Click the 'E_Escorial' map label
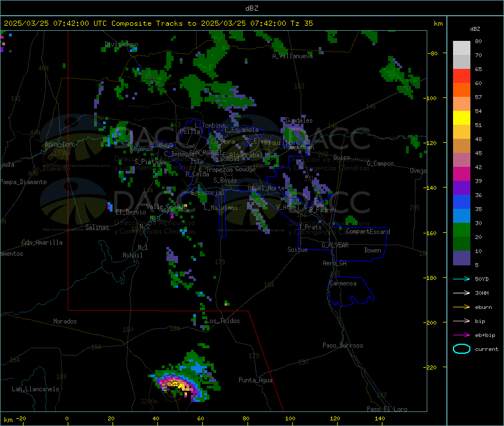 coord(208,193)
